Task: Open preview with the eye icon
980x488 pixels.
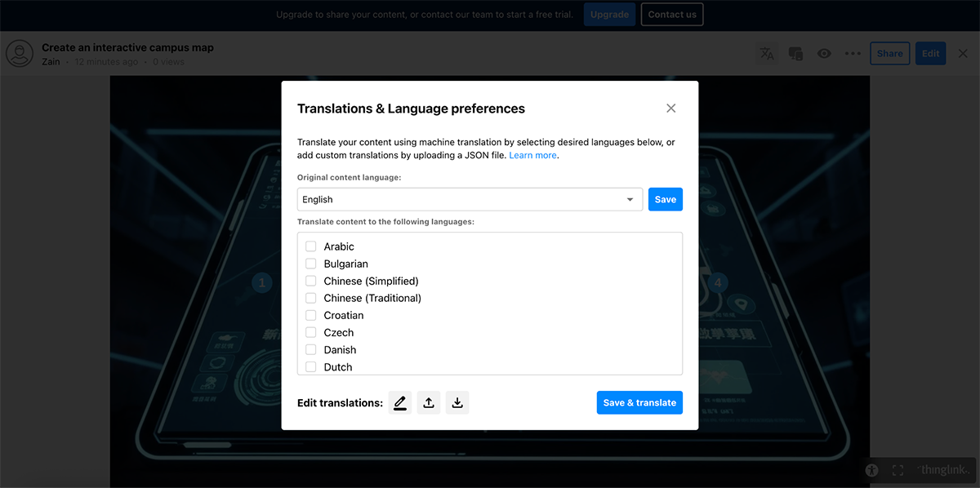Action: [x=824, y=53]
